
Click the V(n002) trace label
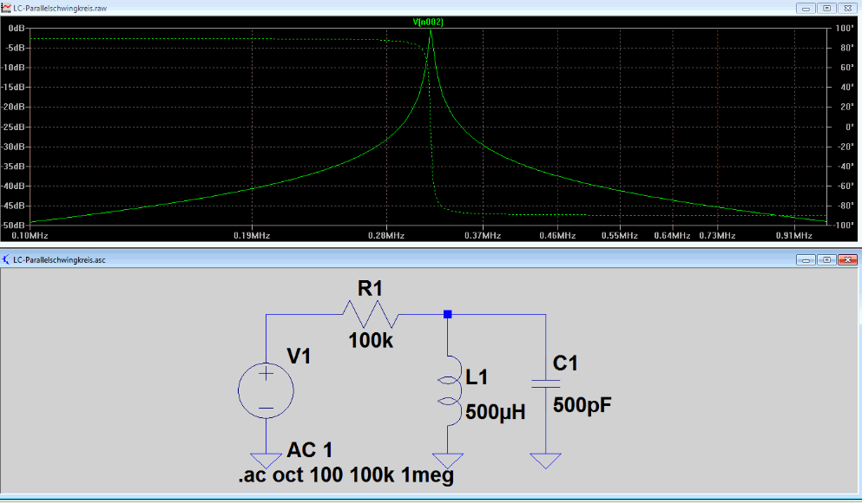pos(428,22)
